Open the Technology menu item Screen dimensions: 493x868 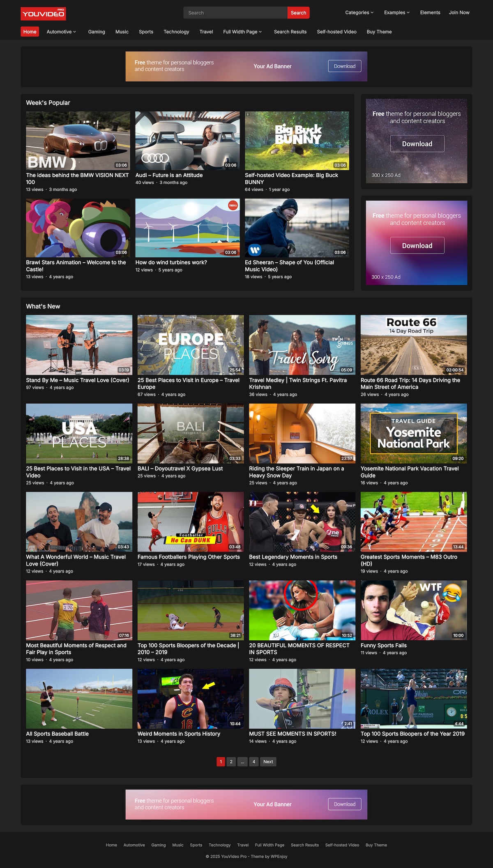click(176, 32)
